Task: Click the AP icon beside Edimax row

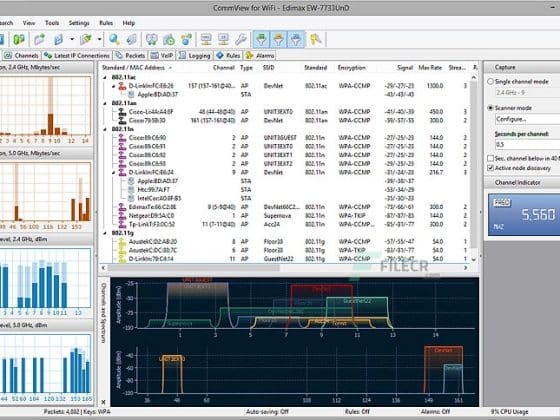Action: (x=122, y=207)
